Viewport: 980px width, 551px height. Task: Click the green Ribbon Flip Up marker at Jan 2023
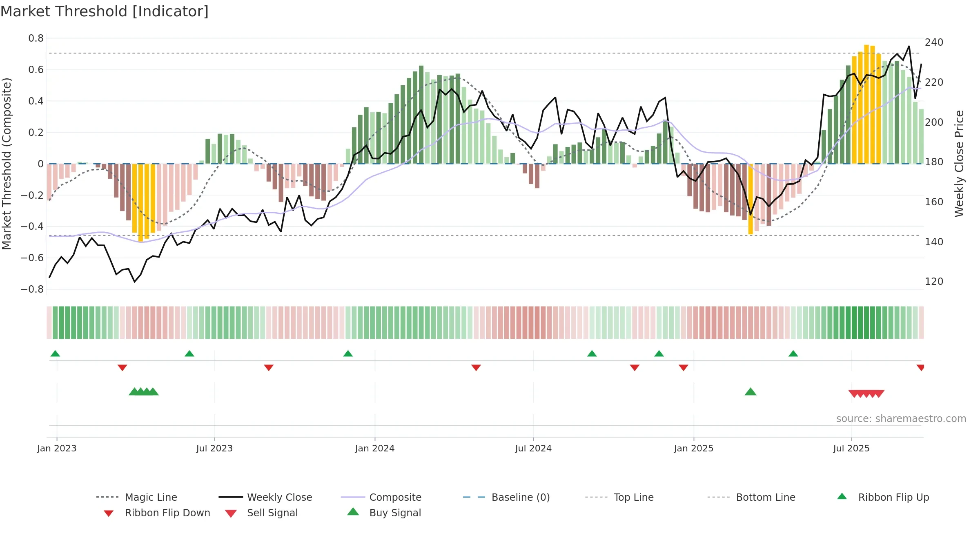[55, 353]
